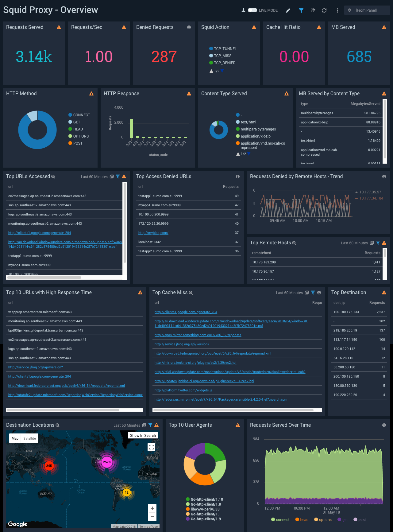Toggle TCP_TUNNEL legend series in Squid Action
The width and height of the screenshot is (393, 532).
(x=225, y=49)
